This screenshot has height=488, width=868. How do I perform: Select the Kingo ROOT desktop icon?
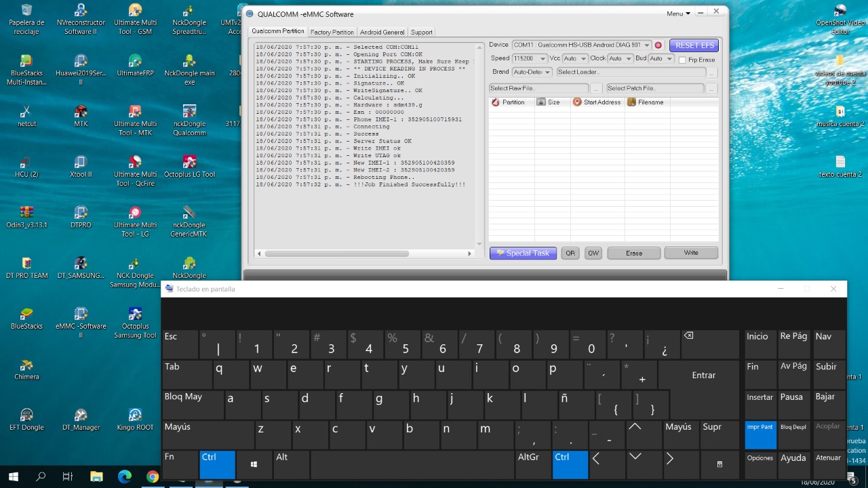[x=135, y=420]
